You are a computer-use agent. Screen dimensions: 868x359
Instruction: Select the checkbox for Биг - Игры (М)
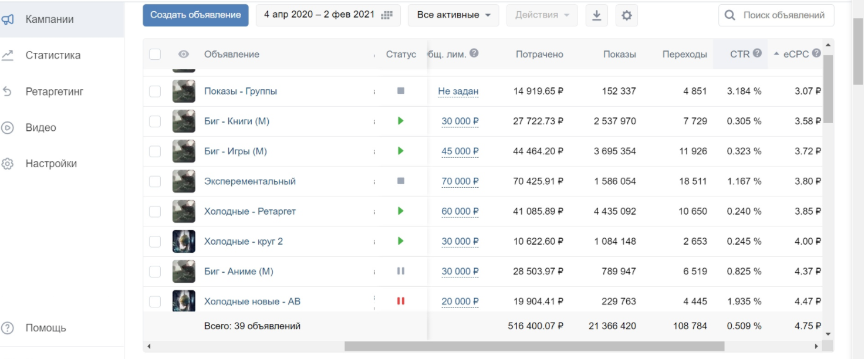[155, 151]
